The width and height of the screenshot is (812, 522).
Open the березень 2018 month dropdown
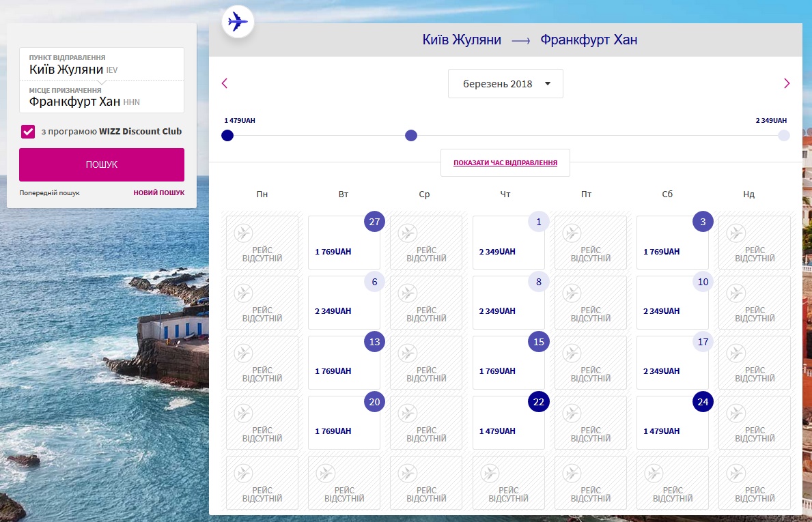[x=505, y=84]
